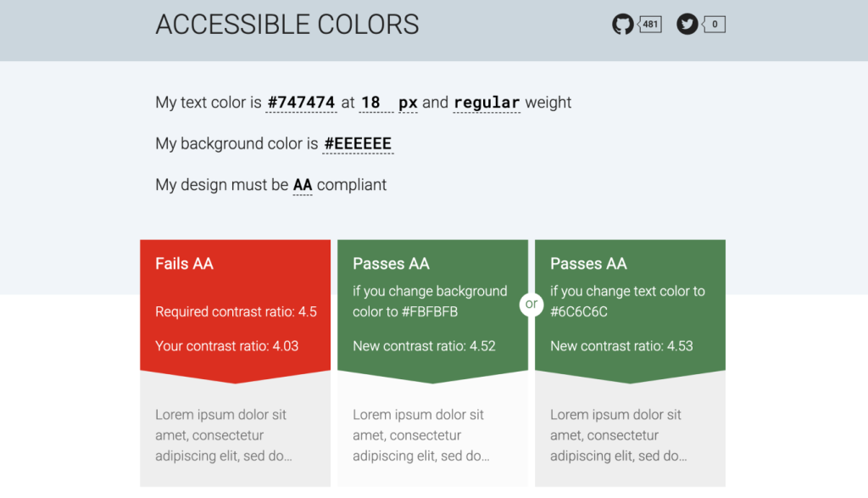Viewport: 868px width, 498px height.
Task: Click 'Your contrast ratio: 4.03' text
Action: 227,346
